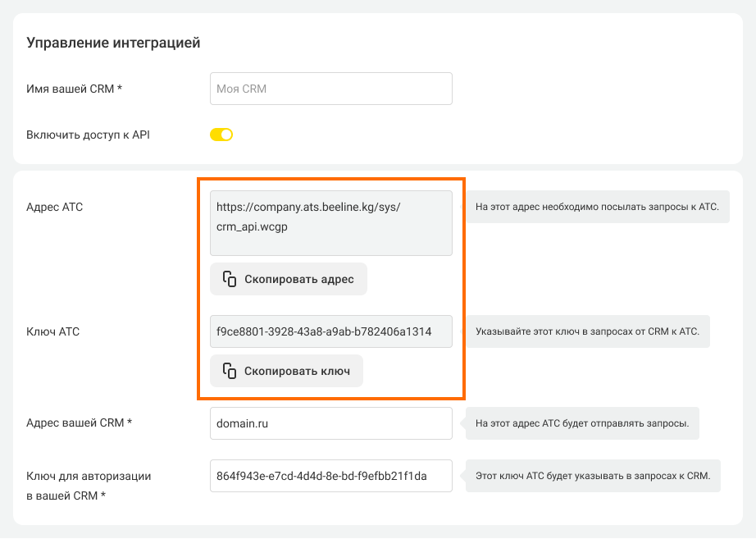Viewport: 756px width, 539px height.
Task: Click the Скопировать адрес button
Action: [289, 279]
